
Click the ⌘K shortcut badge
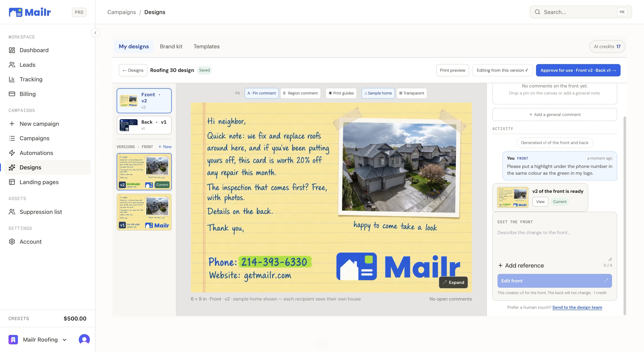pyautogui.click(x=622, y=12)
